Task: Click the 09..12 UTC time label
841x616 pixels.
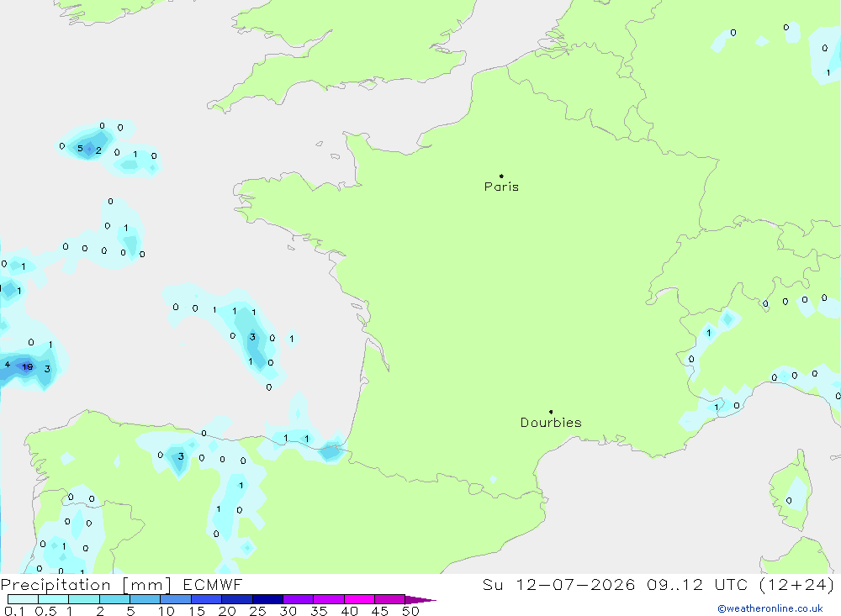Action: pos(697,585)
